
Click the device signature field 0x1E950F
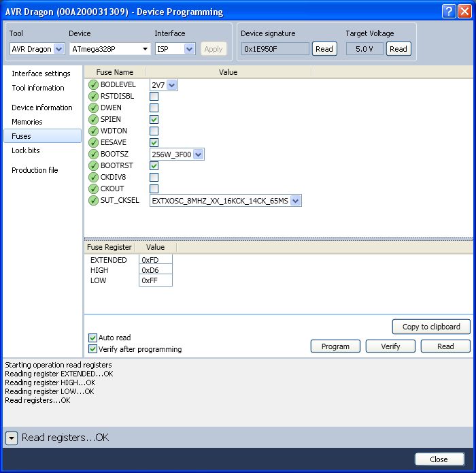275,49
